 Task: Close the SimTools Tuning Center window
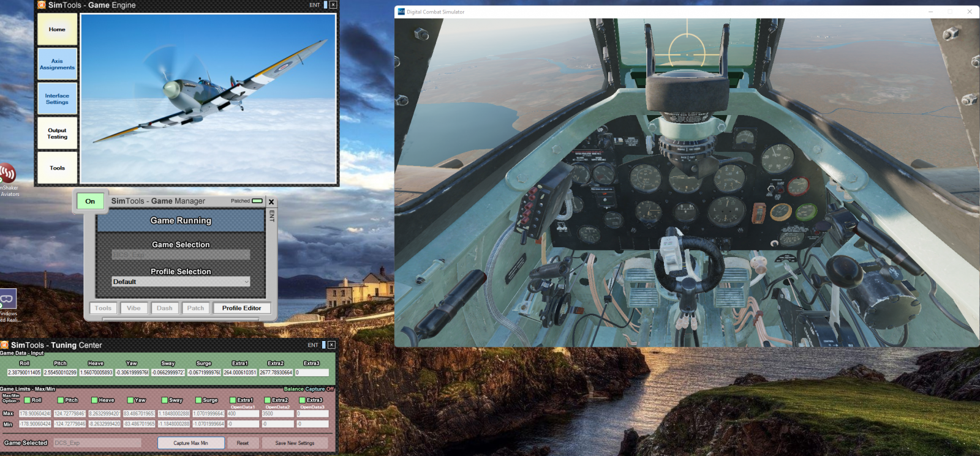331,345
